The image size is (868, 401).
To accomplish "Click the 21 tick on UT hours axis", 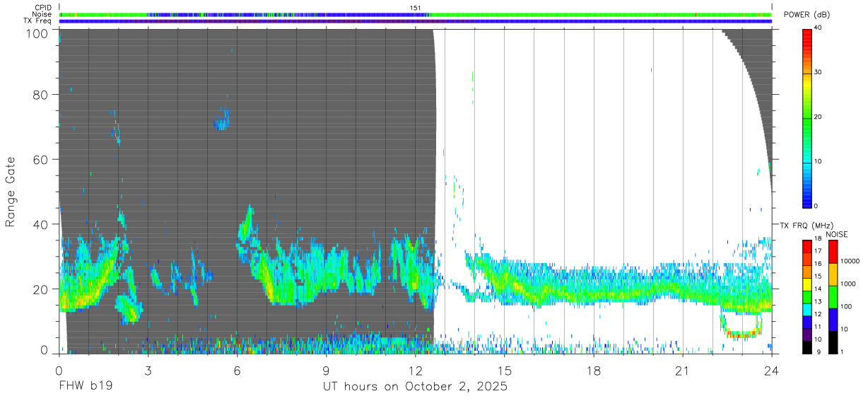I will 683,370.
